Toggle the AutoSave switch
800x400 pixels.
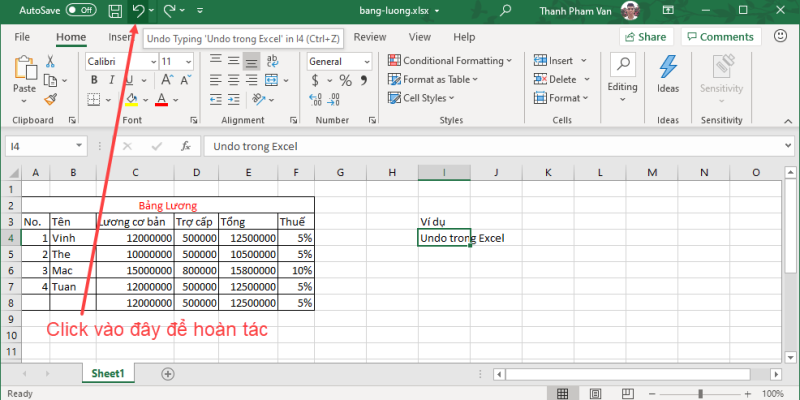coord(79,10)
